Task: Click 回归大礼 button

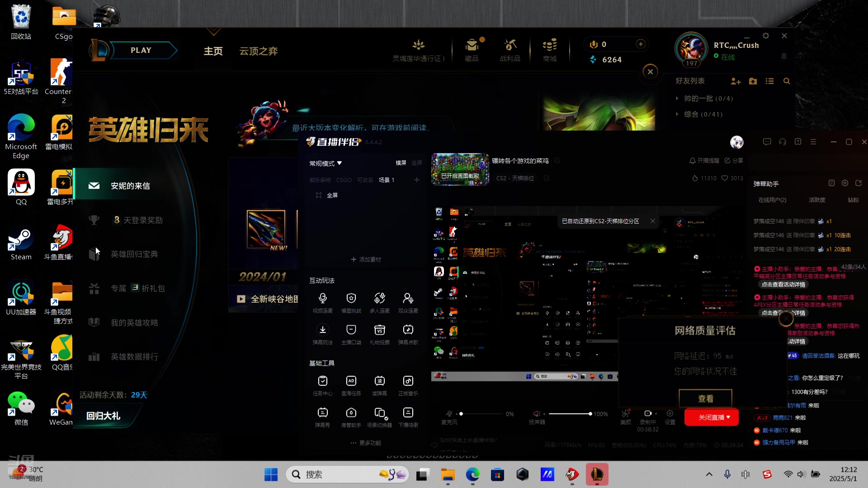Action: point(104,416)
